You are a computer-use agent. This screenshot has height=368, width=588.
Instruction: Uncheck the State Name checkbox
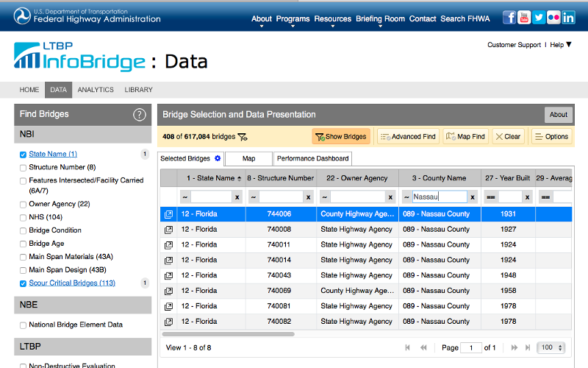(23, 155)
